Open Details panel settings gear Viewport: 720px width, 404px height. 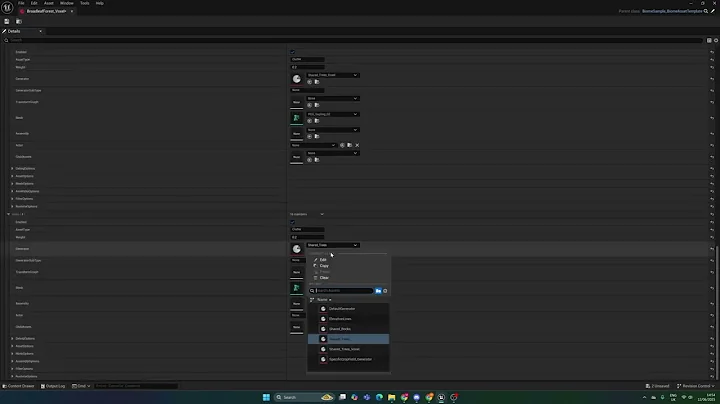point(716,40)
